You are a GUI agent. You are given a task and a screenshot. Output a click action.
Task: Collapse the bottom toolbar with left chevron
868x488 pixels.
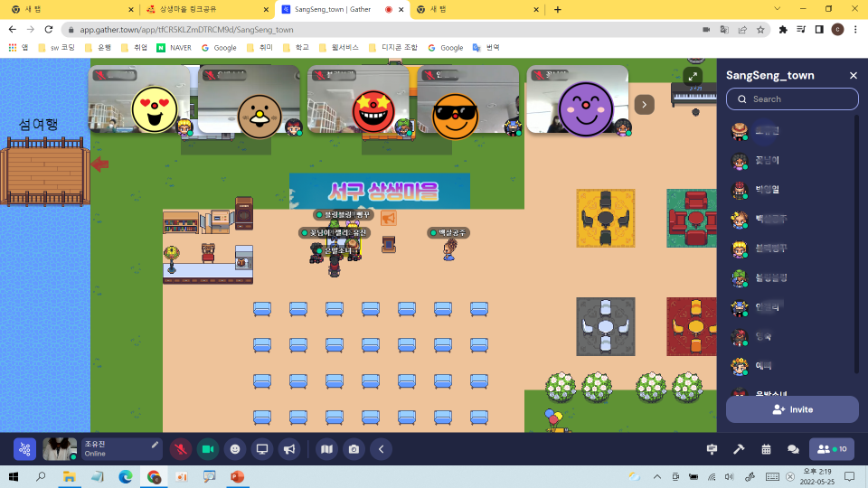381,449
